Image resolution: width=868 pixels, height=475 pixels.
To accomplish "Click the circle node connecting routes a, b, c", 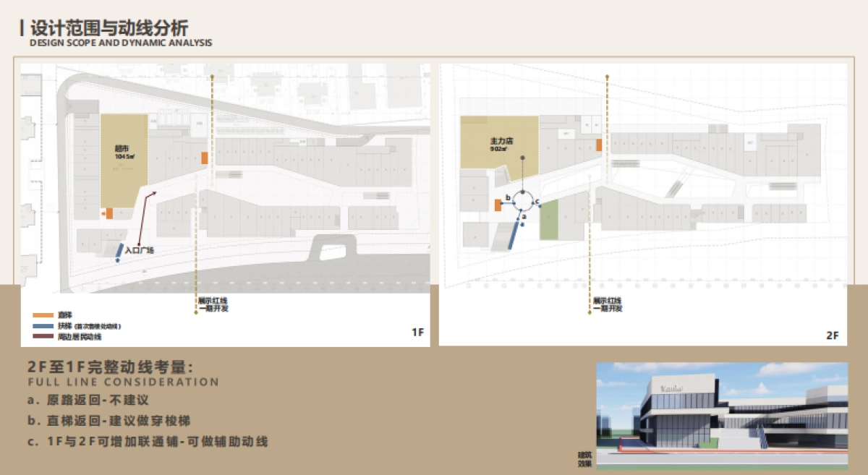I will pyautogui.click(x=524, y=201).
